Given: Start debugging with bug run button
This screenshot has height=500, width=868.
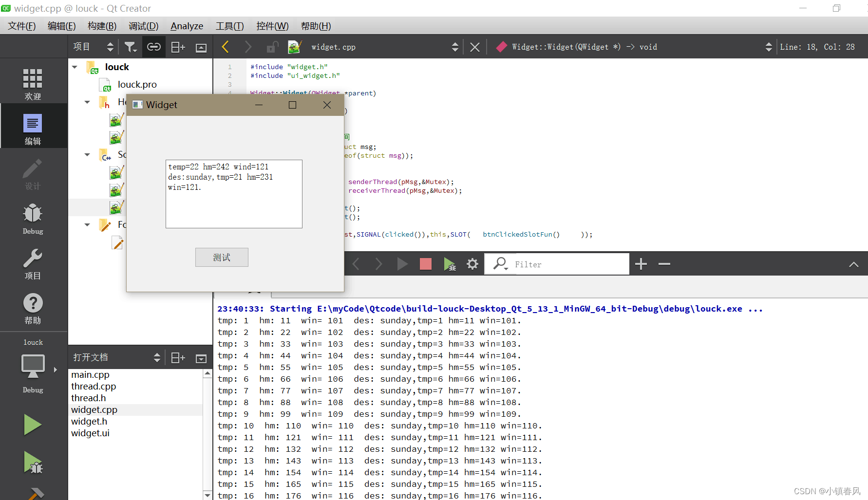Looking at the screenshot, I should (x=33, y=463).
